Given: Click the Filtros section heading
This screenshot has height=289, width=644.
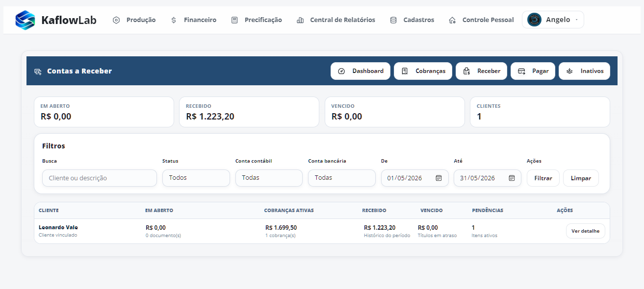Looking at the screenshot, I should point(53,146).
